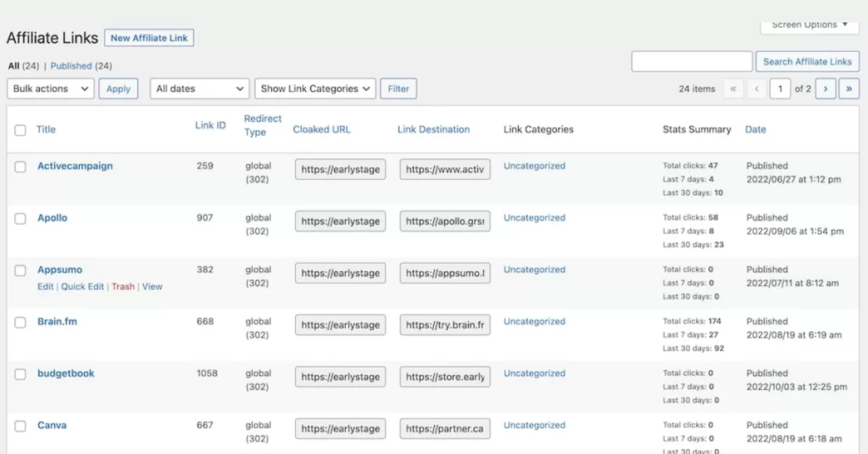Check the Apollo row checkbox
Image resolution: width=868 pixels, height=454 pixels.
click(20, 218)
